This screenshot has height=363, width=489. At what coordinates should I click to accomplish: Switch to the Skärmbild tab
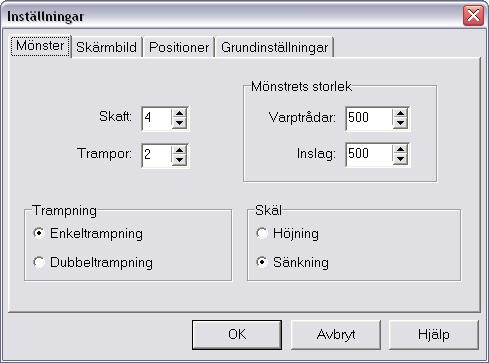106,47
